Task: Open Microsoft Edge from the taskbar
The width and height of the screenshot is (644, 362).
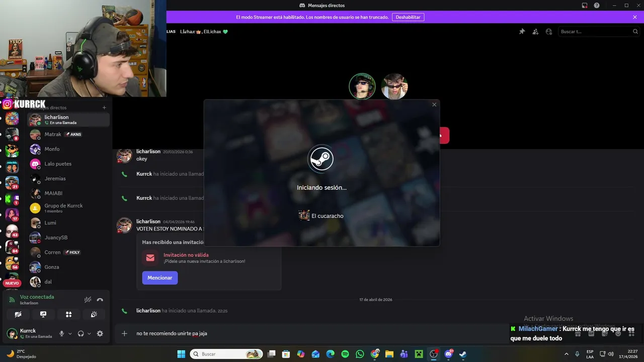Action: [331, 354]
